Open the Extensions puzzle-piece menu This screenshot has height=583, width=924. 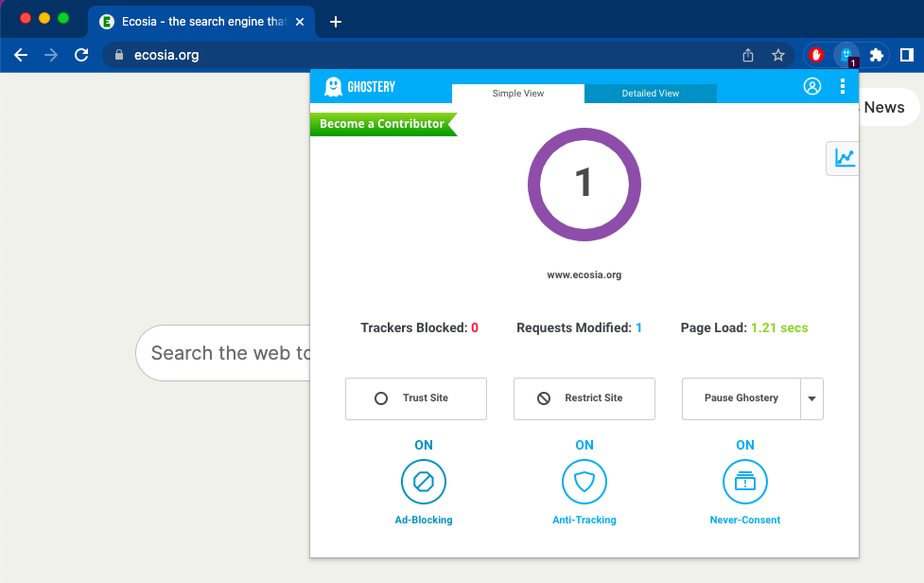877,55
